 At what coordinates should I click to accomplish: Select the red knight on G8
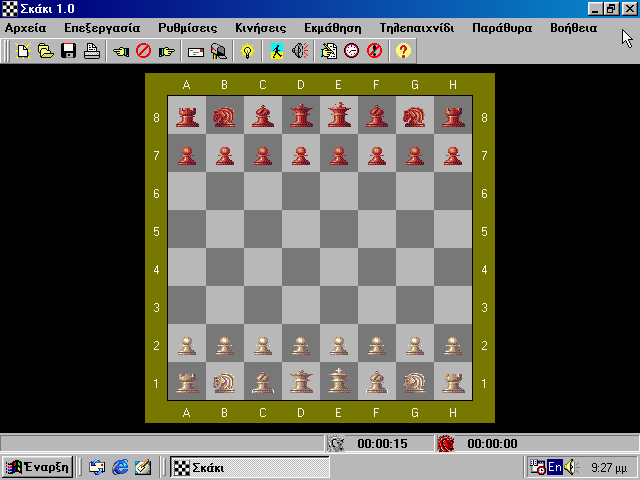pos(415,117)
